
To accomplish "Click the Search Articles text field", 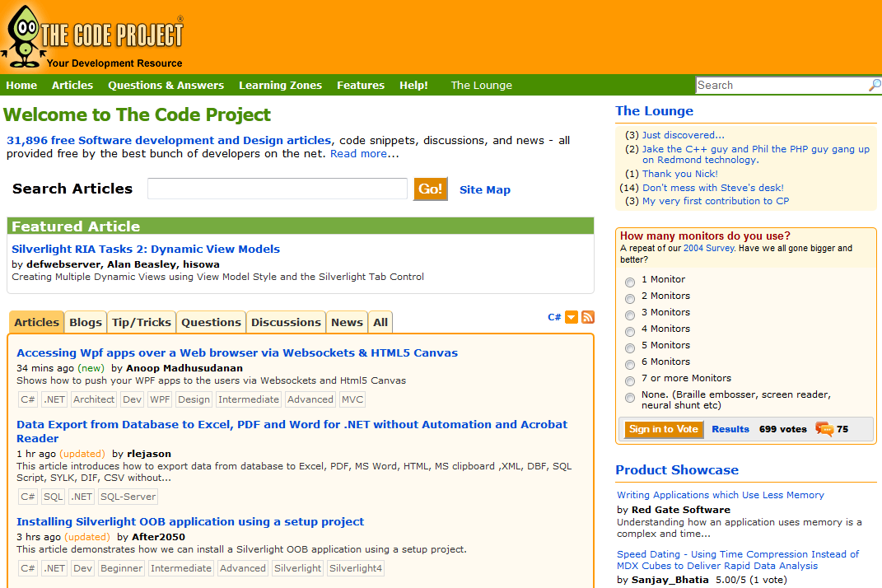I will (x=277, y=189).
